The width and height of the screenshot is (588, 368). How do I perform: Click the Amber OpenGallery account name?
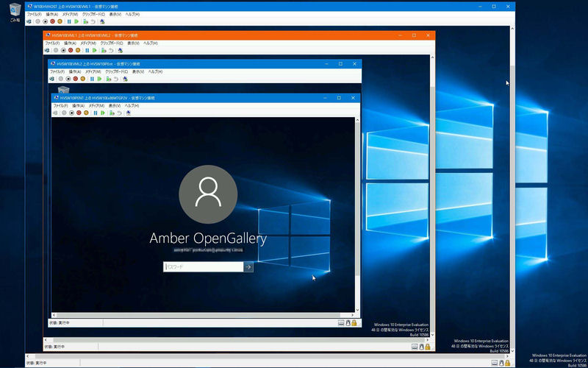pos(208,238)
